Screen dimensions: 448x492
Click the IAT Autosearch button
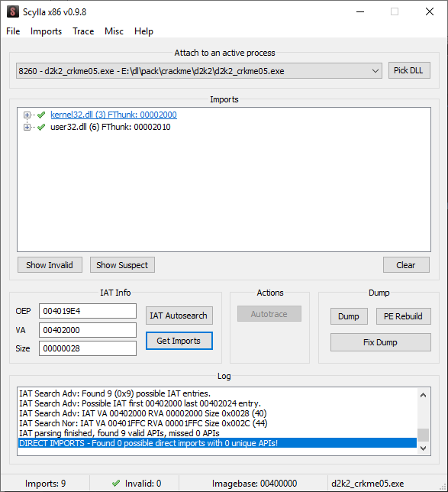179,316
